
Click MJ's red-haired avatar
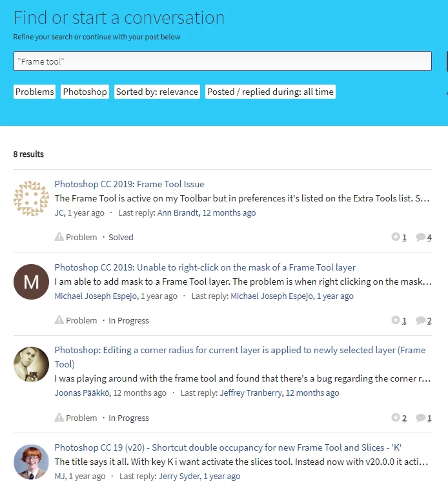31,462
